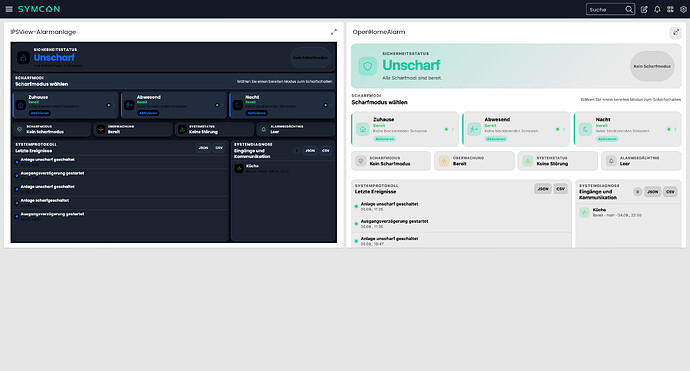Click Küche sensor icon in OpenHomeAlarm

click(x=584, y=213)
